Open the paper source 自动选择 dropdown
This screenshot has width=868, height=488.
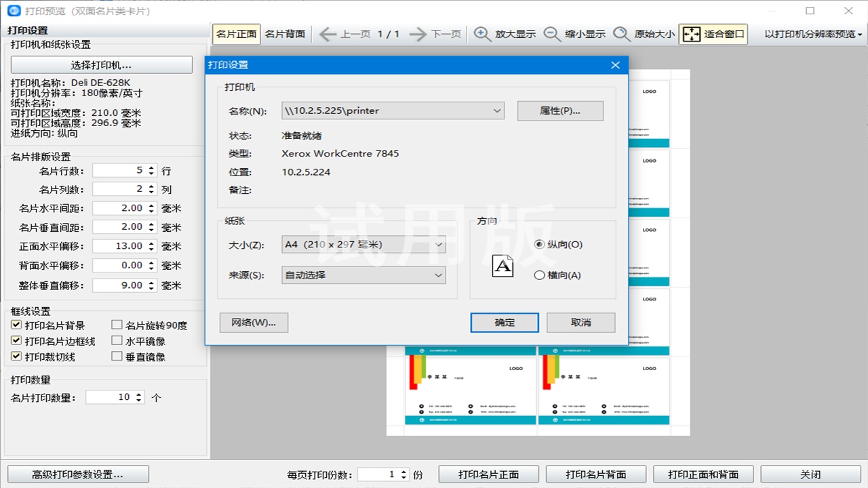(437, 276)
